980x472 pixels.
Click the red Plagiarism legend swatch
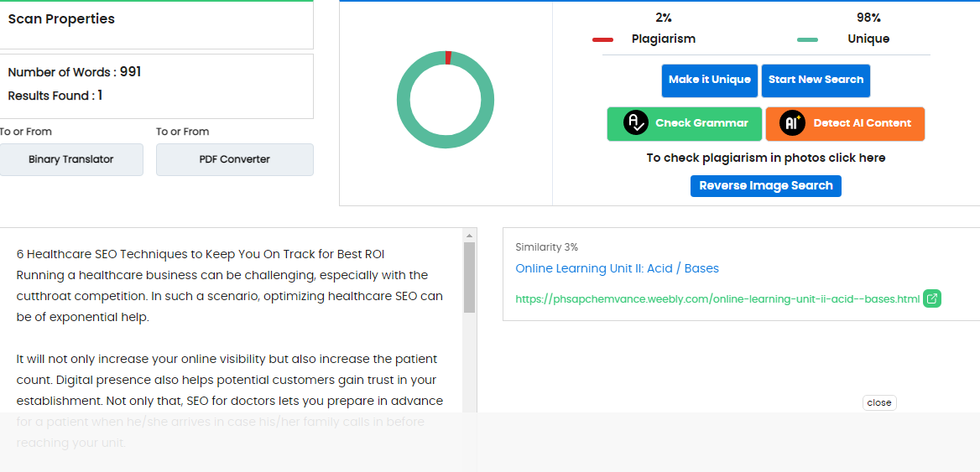pos(602,39)
